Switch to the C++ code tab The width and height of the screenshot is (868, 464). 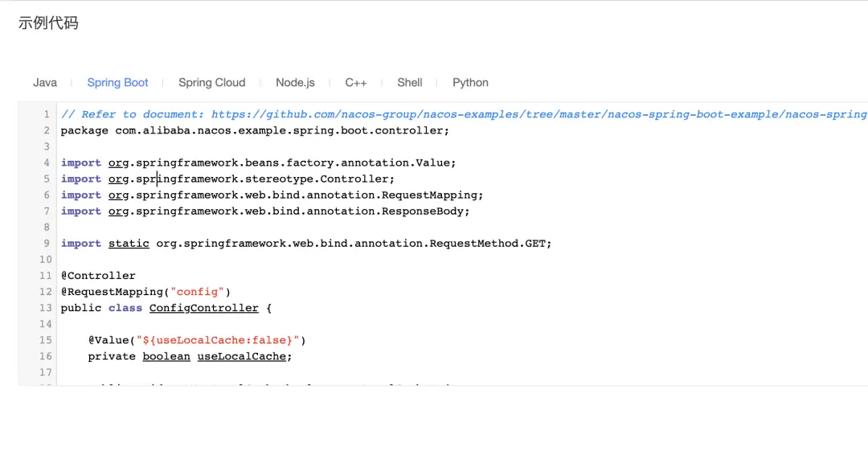[356, 83]
